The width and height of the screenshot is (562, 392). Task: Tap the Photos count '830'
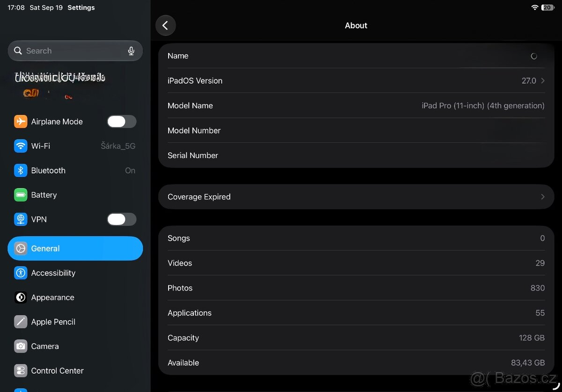538,288
